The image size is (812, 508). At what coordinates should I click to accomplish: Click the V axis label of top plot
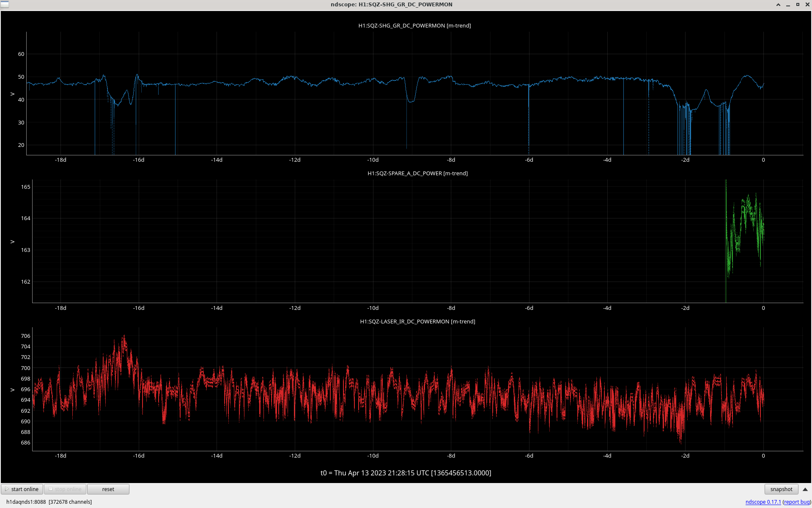[x=12, y=94]
